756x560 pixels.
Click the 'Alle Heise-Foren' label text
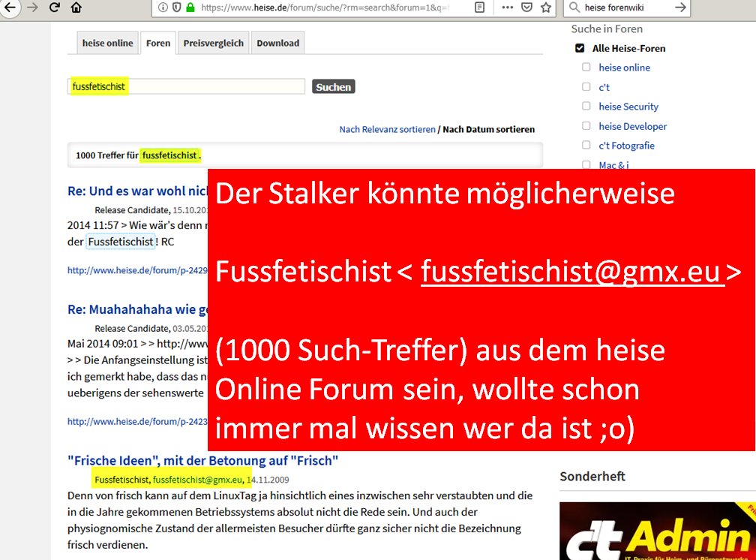click(x=628, y=48)
